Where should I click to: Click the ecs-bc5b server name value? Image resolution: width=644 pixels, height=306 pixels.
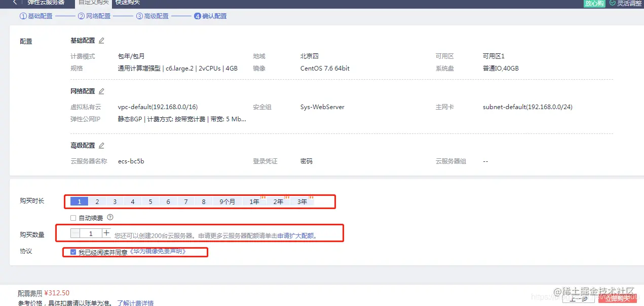(131, 161)
